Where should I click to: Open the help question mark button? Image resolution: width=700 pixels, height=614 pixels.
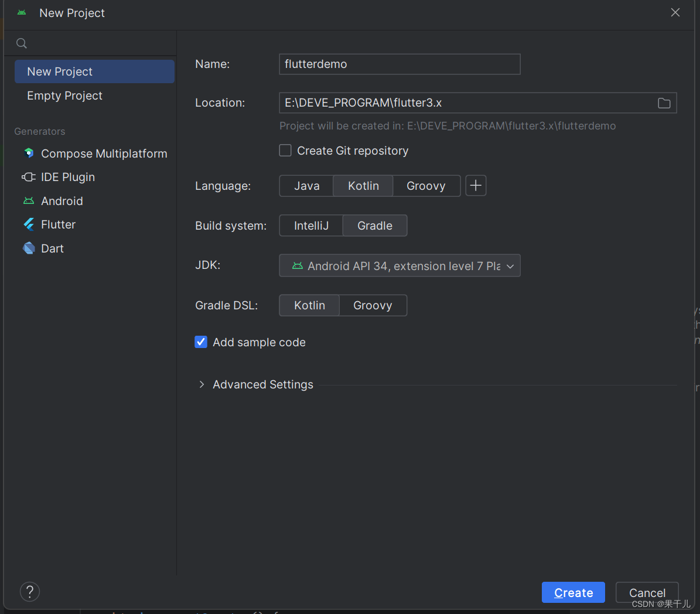click(30, 592)
